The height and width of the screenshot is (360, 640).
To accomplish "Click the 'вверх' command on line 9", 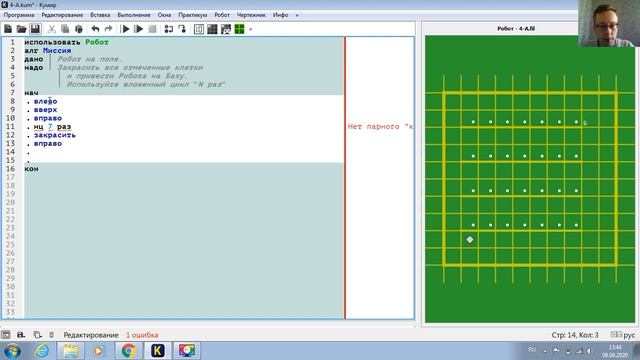I will point(45,110).
